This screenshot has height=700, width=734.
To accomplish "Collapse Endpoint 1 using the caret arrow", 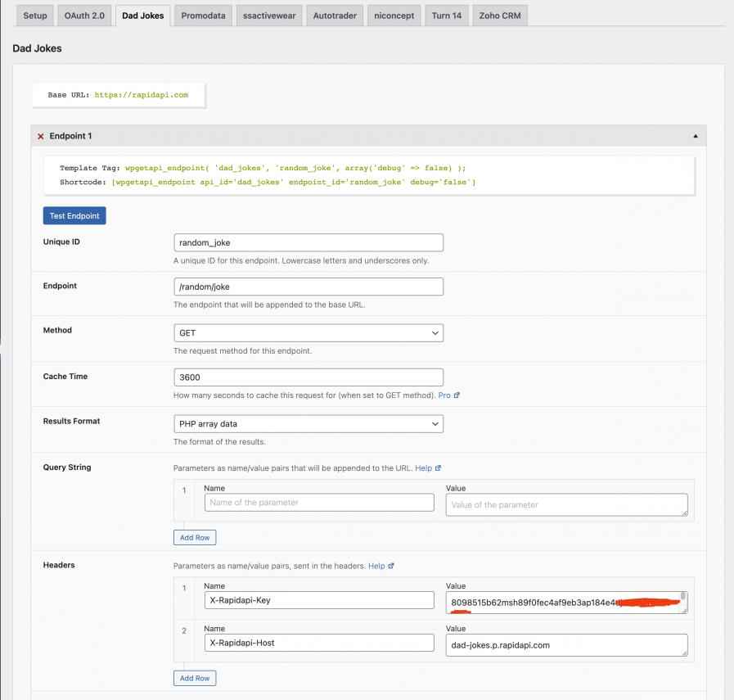I will click(x=695, y=136).
